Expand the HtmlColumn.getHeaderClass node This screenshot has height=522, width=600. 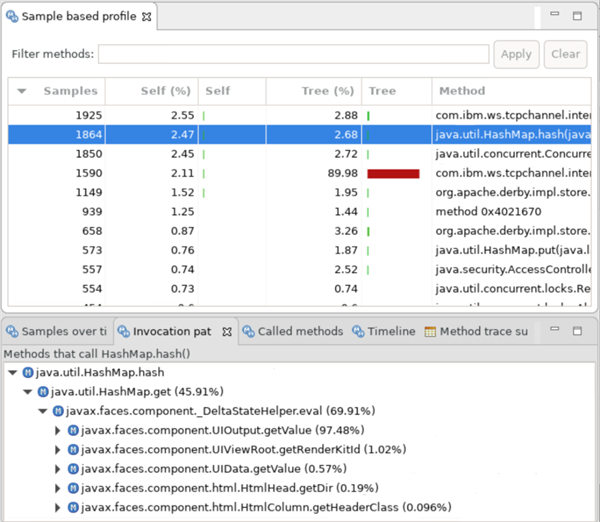(57, 507)
